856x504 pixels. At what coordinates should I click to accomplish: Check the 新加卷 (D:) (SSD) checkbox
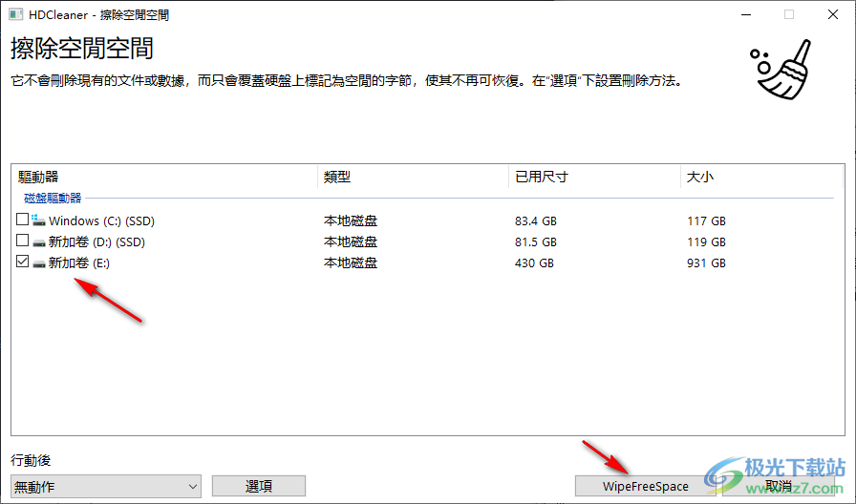tap(22, 240)
